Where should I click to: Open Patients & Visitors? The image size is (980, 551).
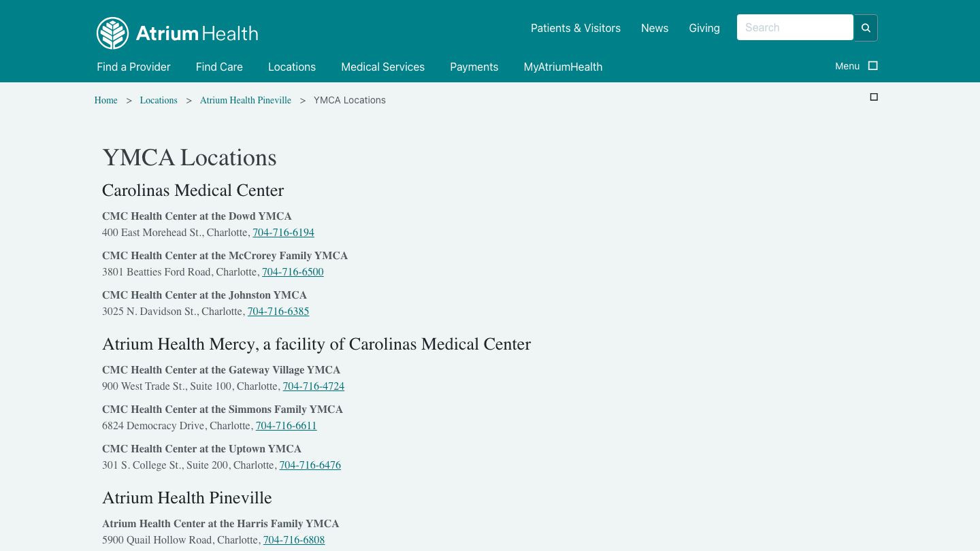575,28
